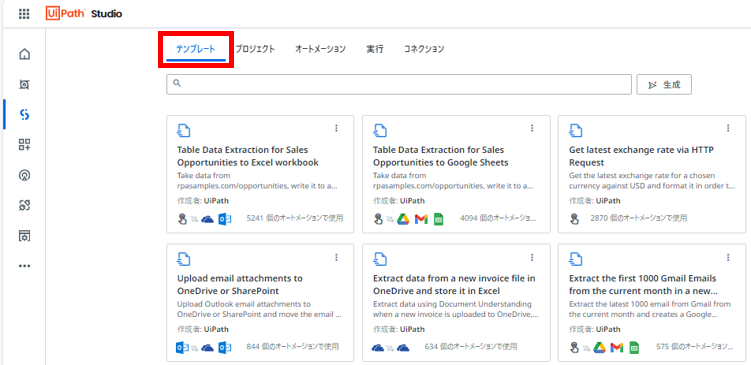Open options menu for Google Sheets template
This screenshot has width=751, height=365.
click(x=532, y=128)
